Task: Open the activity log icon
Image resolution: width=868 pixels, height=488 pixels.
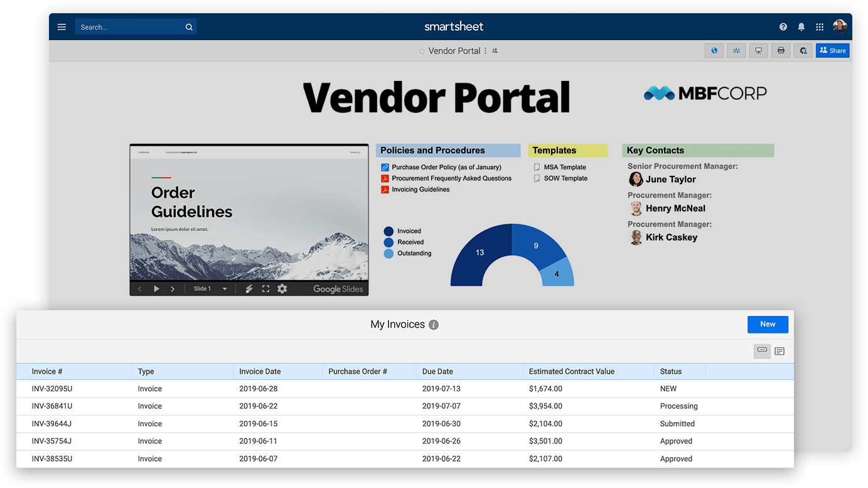Action: pos(736,51)
